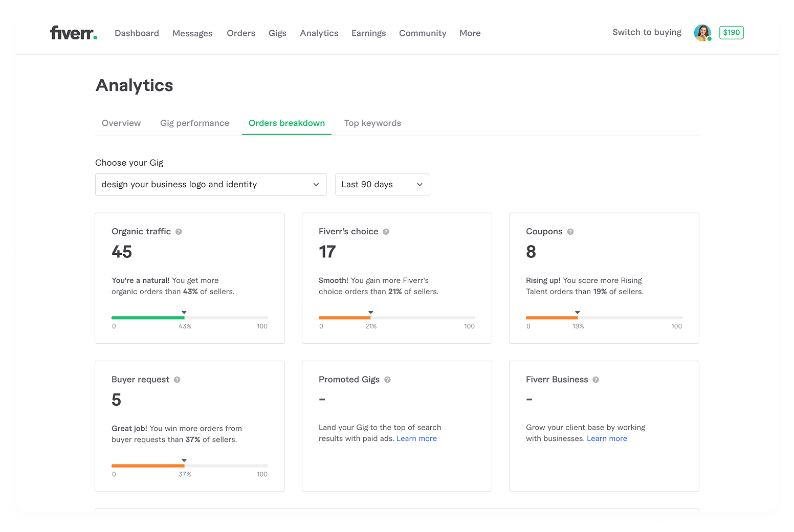This screenshot has width=794, height=532.
Task: Click the Fiverr's choice value 17
Action: (x=327, y=252)
